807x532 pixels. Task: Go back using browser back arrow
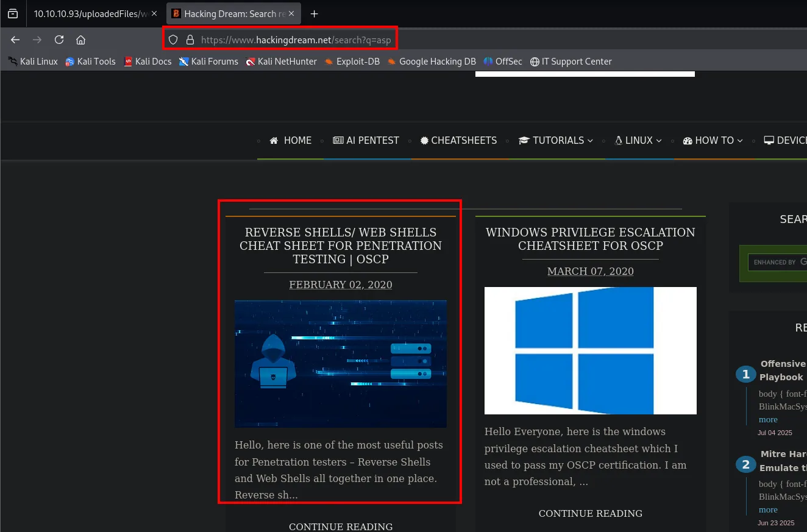point(15,40)
